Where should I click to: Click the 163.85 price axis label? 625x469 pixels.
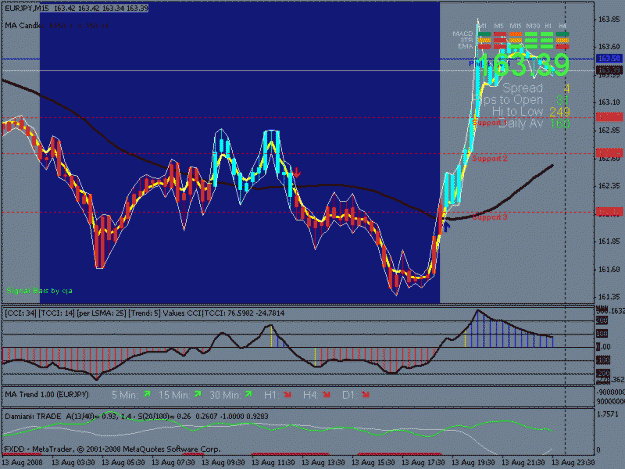tap(609, 20)
